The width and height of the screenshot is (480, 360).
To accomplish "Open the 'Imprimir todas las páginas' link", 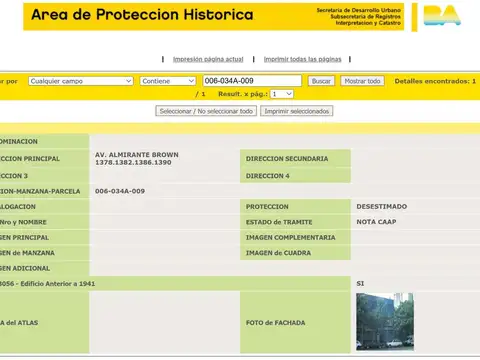I will (302, 59).
